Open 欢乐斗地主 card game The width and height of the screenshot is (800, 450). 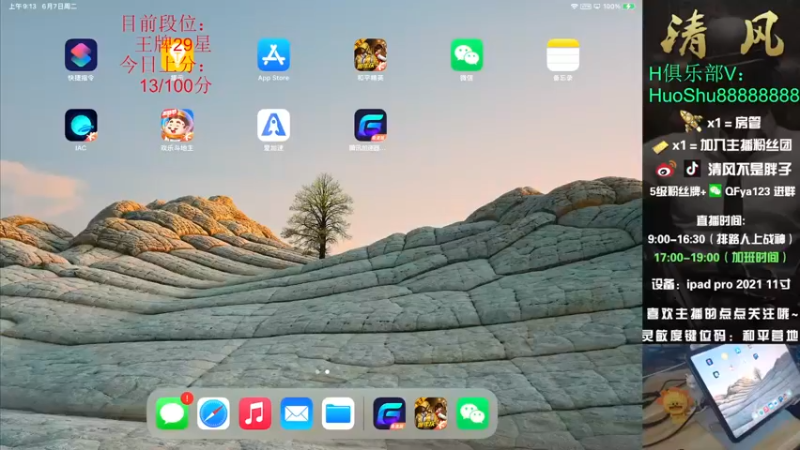177,125
